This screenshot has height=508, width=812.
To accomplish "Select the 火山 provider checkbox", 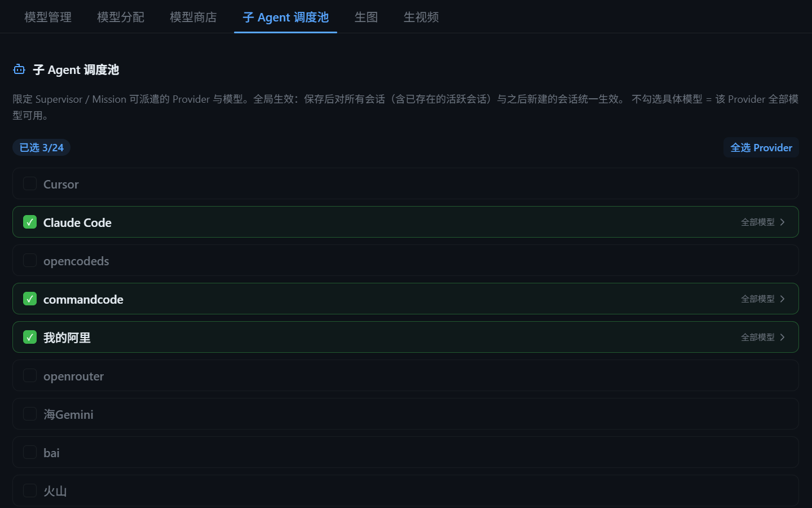I will [x=30, y=491].
